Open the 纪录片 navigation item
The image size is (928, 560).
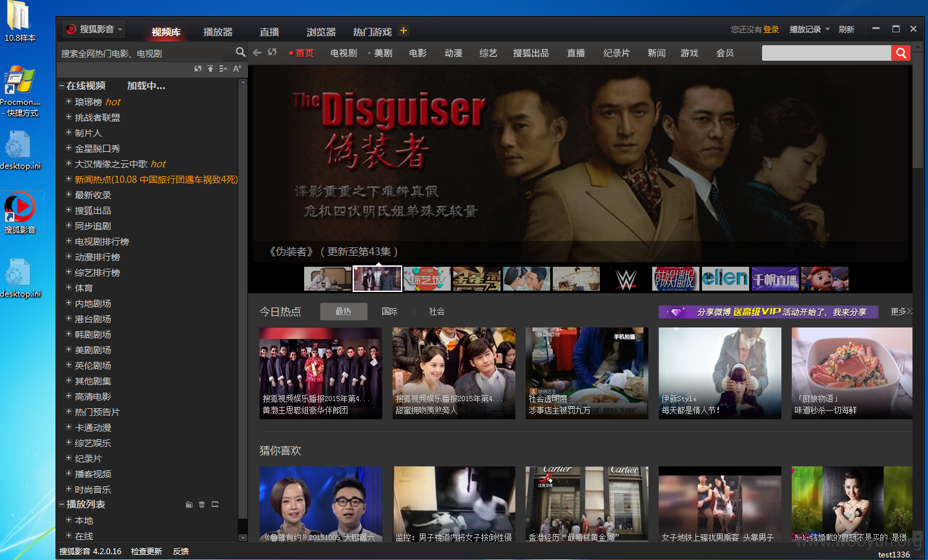617,53
